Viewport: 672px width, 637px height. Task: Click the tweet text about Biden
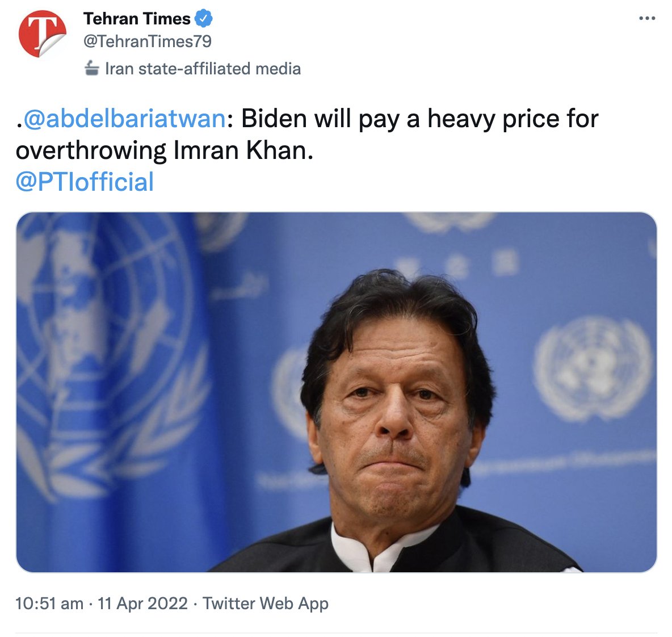pyautogui.click(x=307, y=135)
